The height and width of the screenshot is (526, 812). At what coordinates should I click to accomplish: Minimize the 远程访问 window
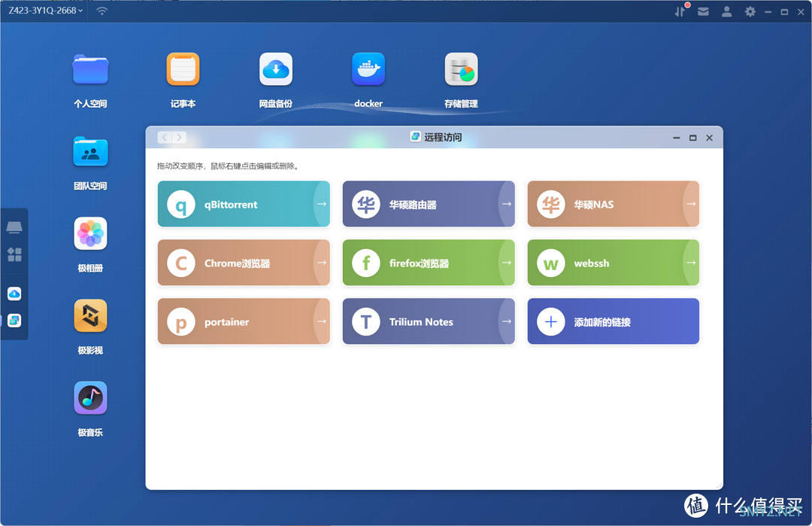tap(677, 138)
